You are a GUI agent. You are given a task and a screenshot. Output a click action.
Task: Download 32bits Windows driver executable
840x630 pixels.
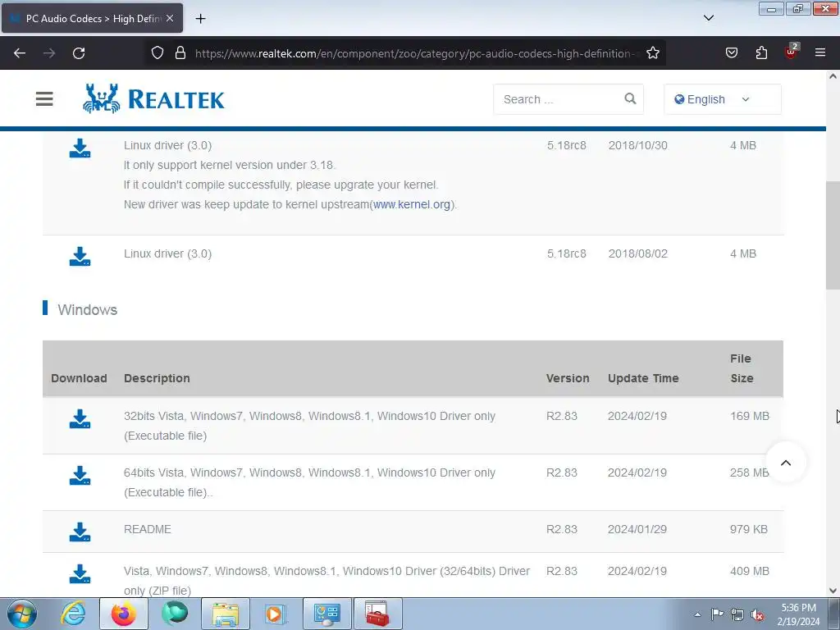[80, 419]
